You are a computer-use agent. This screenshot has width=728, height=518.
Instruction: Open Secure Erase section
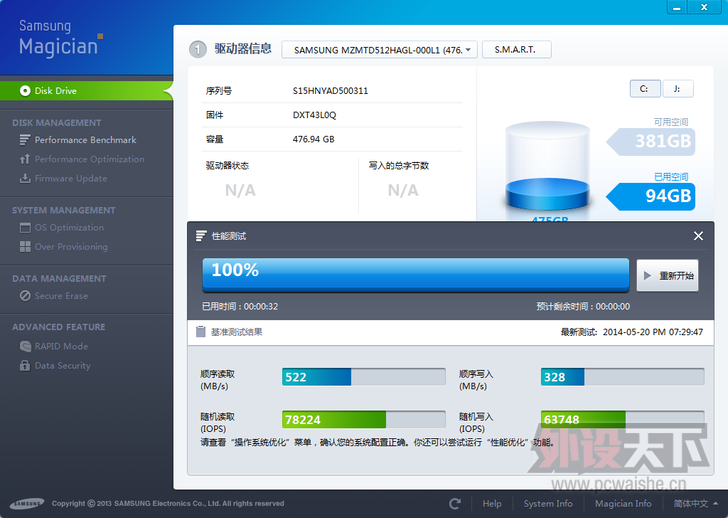pos(61,296)
